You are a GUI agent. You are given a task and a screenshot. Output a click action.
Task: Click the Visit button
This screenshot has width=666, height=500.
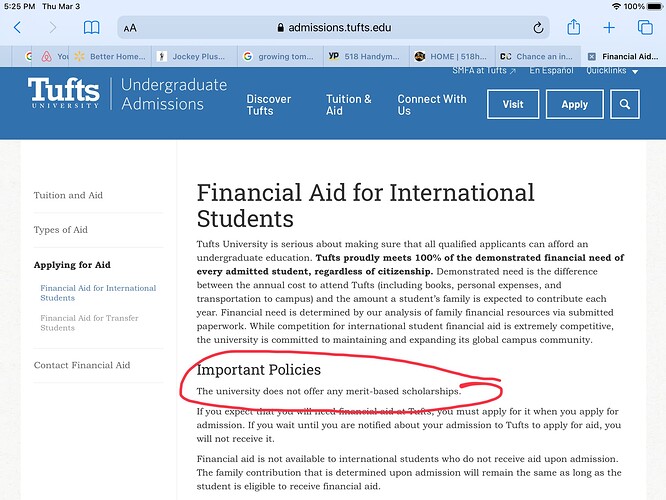pyautogui.click(x=513, y=104)
